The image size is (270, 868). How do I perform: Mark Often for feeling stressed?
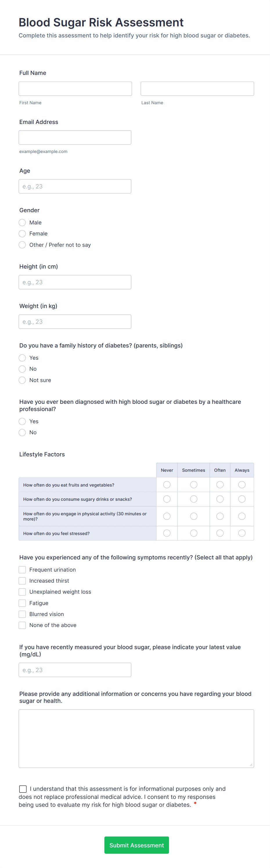(x=220, y=533)
